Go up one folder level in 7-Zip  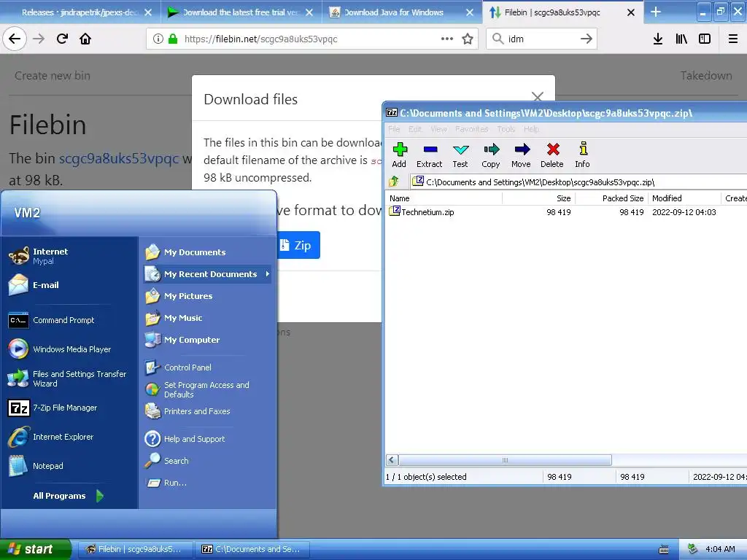pos(395,182)
